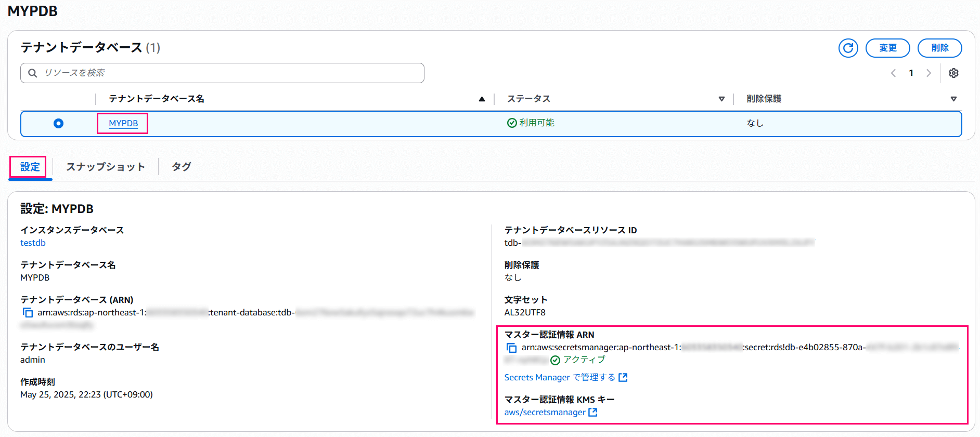Go to previous page arrow
This screenshot has width=980, height=437.
(x=893, y=73)
